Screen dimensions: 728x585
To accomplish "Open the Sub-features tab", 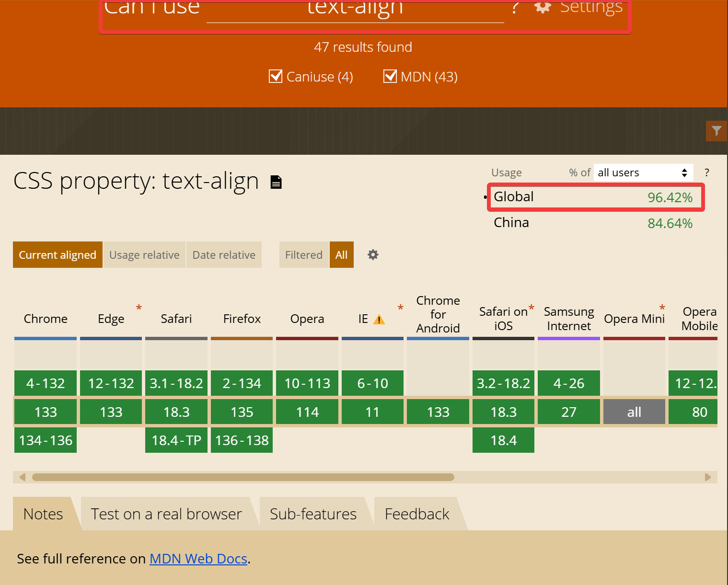I will 313,514.
